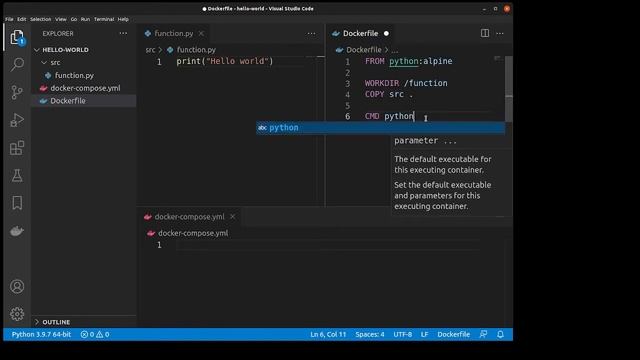Image resolution: width=640 pixels, height=360 pixels.
Task: Open the Selection menu
Action: click(x=41, y=19)
